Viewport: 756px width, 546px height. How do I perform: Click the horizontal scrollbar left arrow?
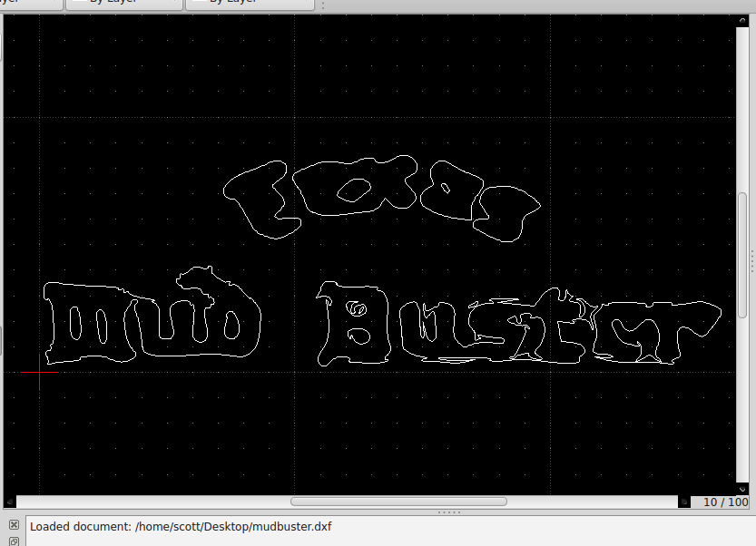coord(10,502)
